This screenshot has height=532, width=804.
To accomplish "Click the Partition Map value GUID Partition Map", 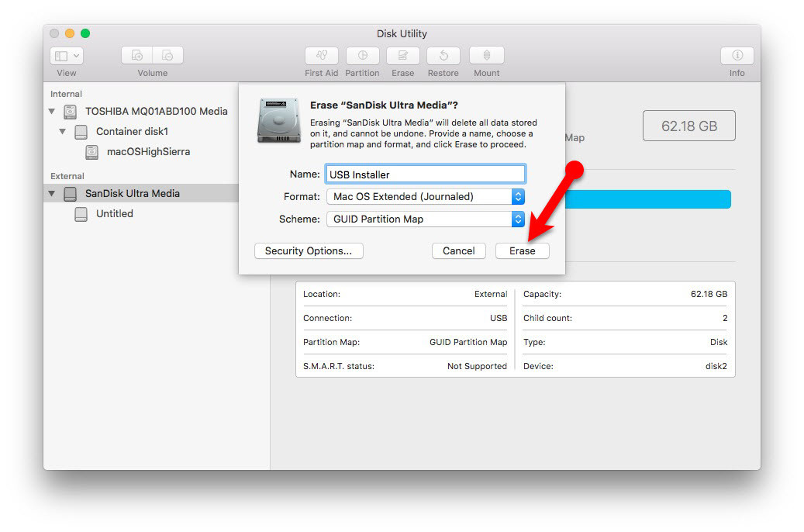I will coord(468,342).
